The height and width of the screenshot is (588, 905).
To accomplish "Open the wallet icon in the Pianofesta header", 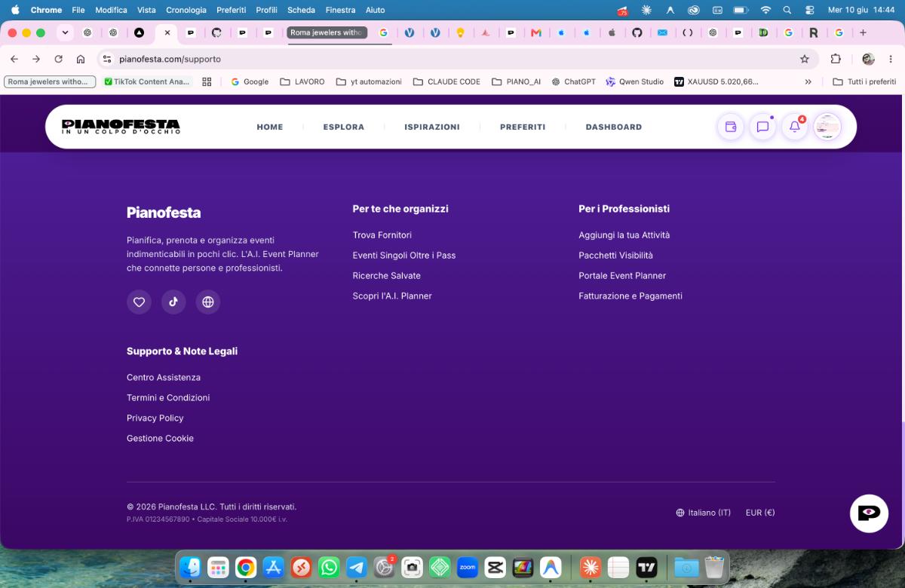I will (730, 127).
